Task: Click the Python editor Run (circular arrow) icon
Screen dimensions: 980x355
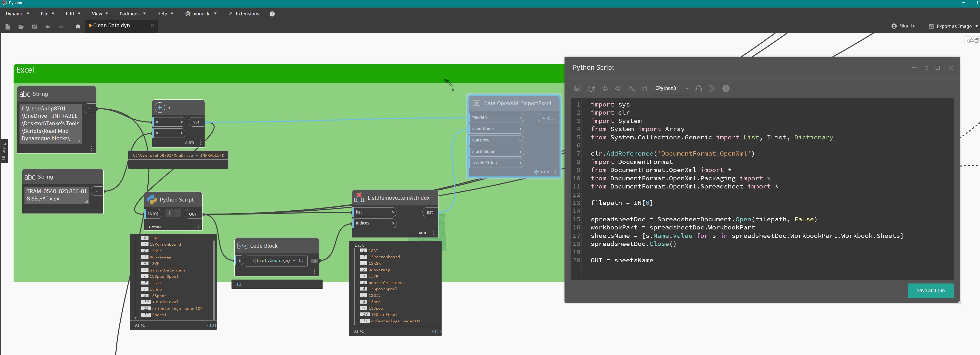Action: tap(591, 89)
